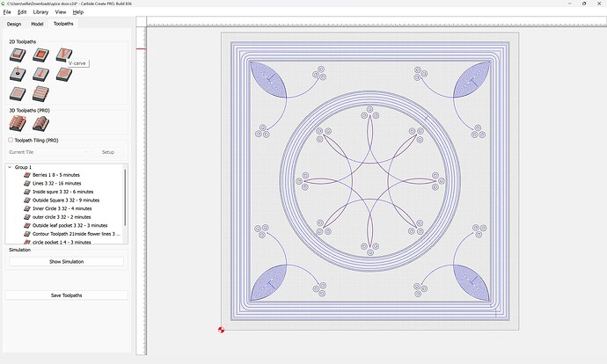The width and height of the screenshot is (607, 364).
Task: Switch to the Model tab
Action: 37,24
